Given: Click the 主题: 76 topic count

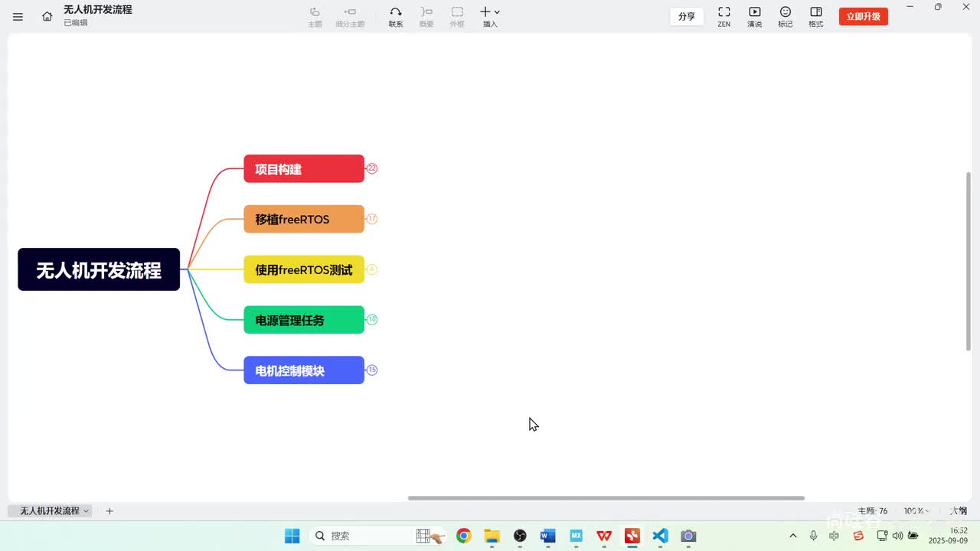Looking at the screenshot, I should coord(873,510).
